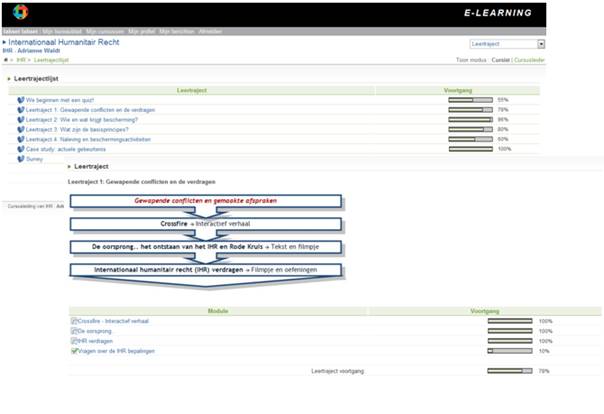Click the 'De oorsprong... ontstaan van het IHR' diagram box
This screenshot has width=604, height=414.
206,247
